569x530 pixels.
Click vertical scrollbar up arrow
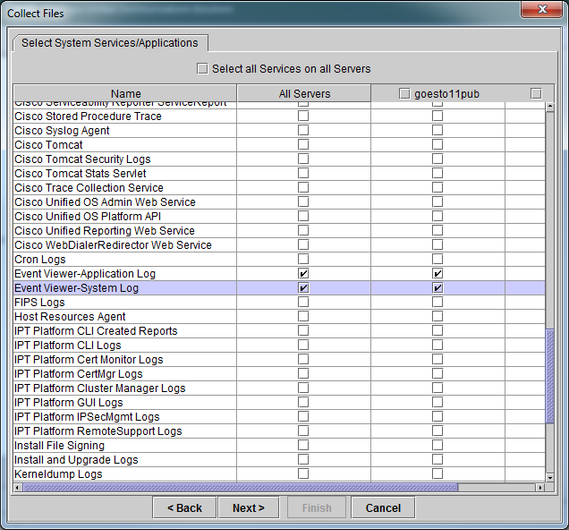(550, 107)
